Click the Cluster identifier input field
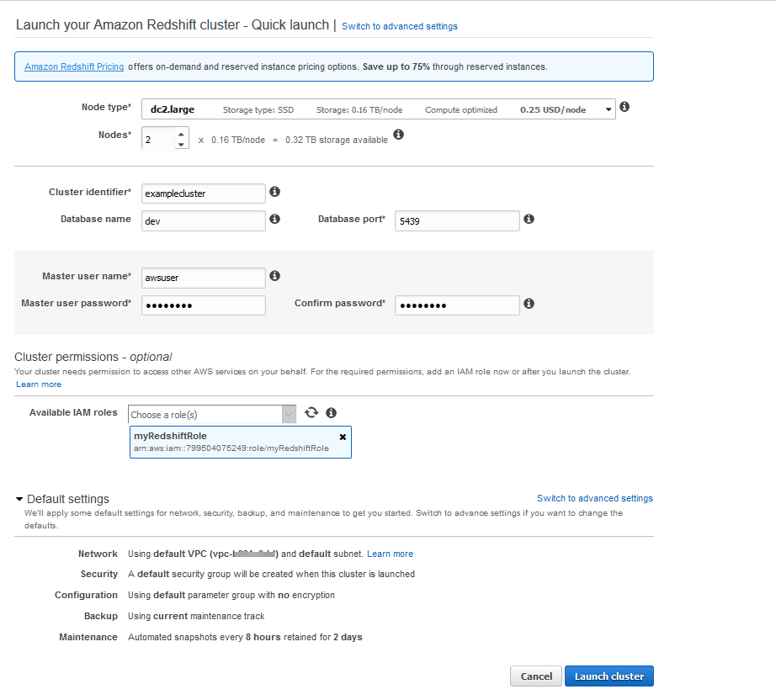776x700 pixels. 204,194
